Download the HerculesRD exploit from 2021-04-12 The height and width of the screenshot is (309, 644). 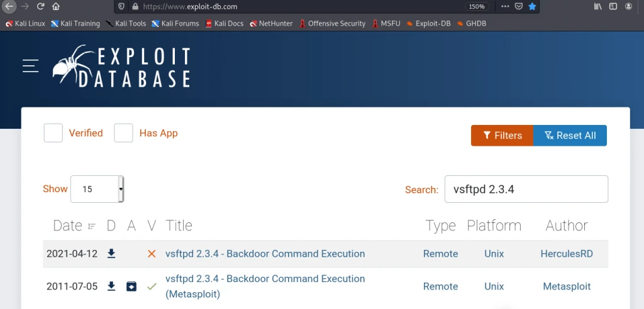[x=111, y=254]
